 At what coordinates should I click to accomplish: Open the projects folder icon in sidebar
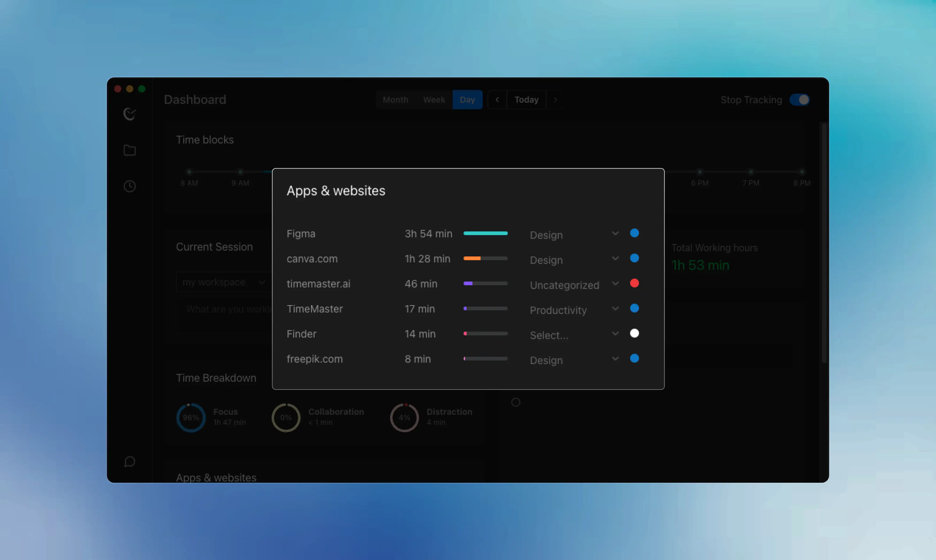point(129,150)
